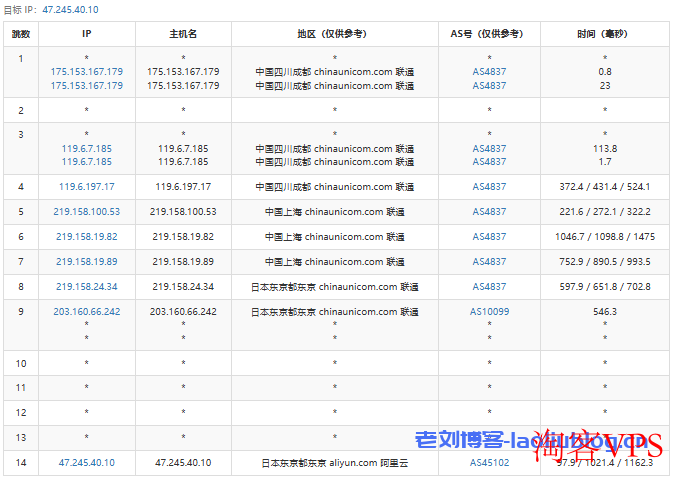Open the AS10099 link
The image size is (674, 478).
489,311
